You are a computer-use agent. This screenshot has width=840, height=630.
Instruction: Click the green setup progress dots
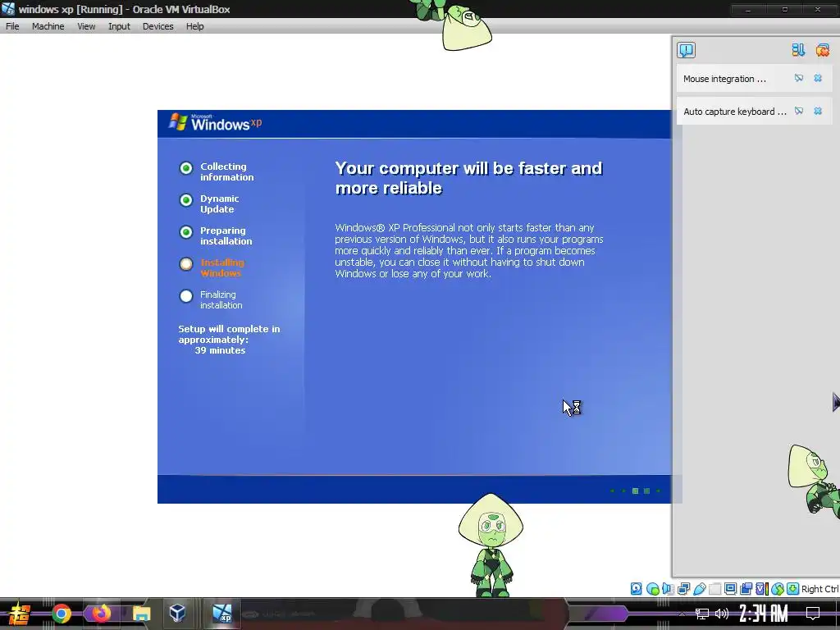pos(636,491)
